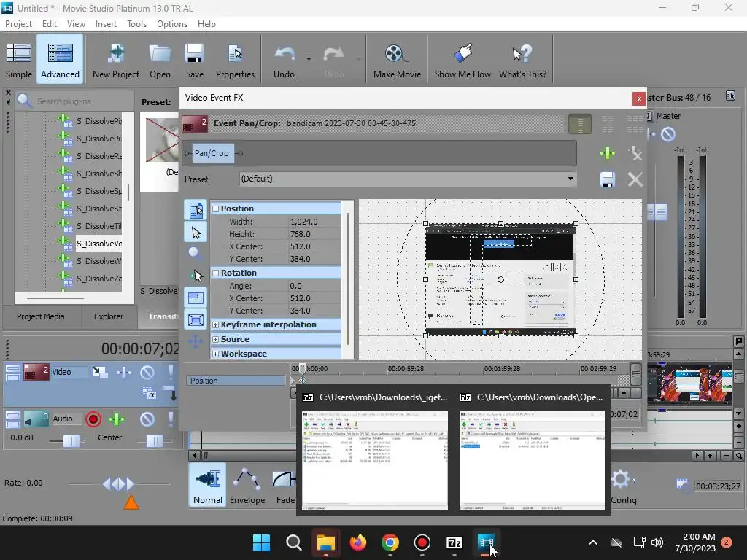Open the Insert menu
747x560 pixels.
tap(106, 24)
